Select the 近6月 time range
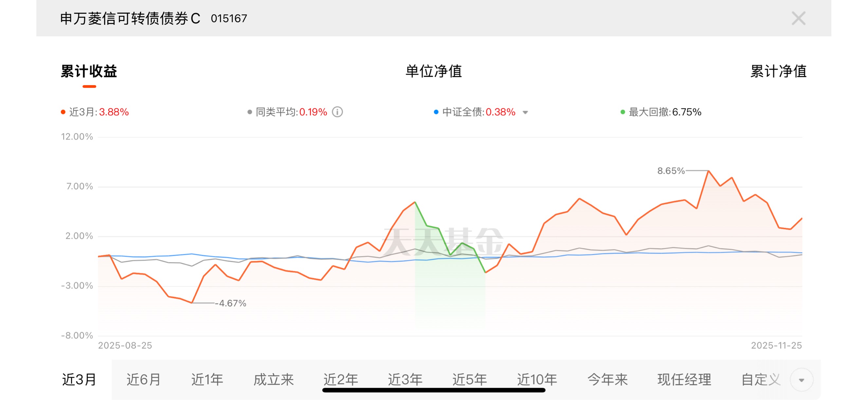868x400 pixels. (x=143, y=380)
